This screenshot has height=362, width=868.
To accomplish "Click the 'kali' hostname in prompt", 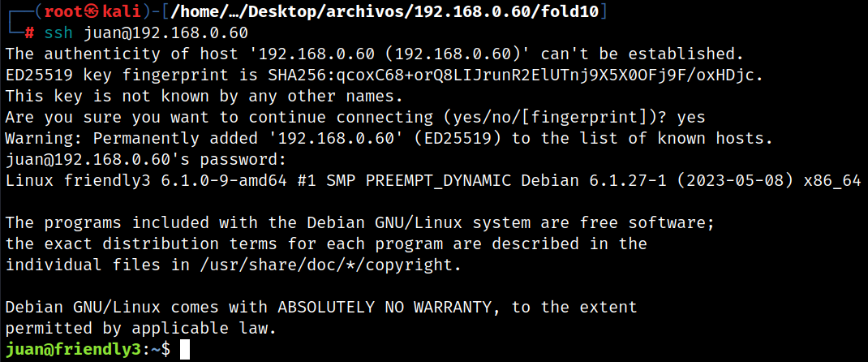I will (x=122, y=11).
